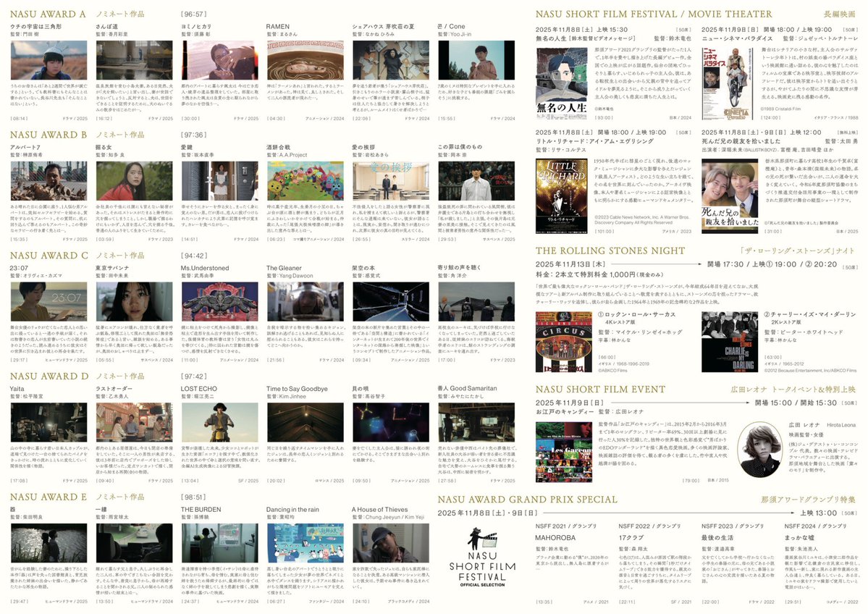Click the 貝の唄 film thumbnail

pos(391,422)
